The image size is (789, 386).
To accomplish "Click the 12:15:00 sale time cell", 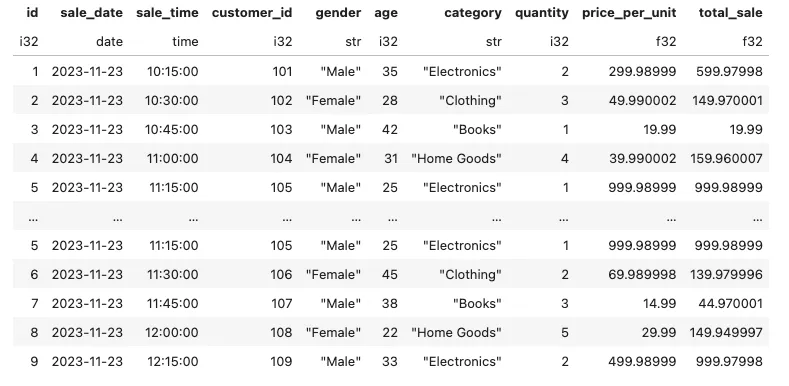I will (x=173, y=361).
